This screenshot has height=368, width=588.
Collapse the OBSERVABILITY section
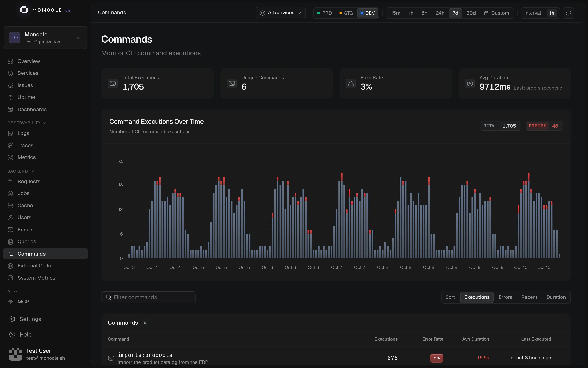27,123
